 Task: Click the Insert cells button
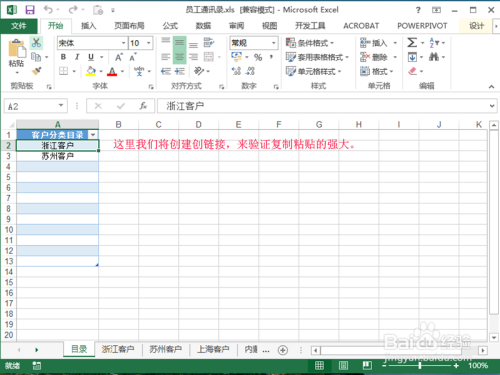[x=379, y=43]
